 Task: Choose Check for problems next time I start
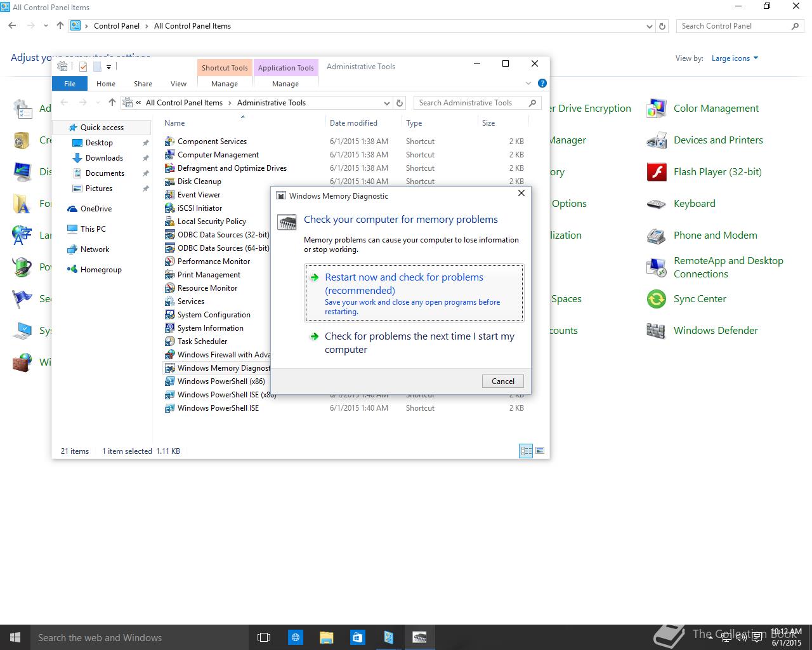point(414,343)
